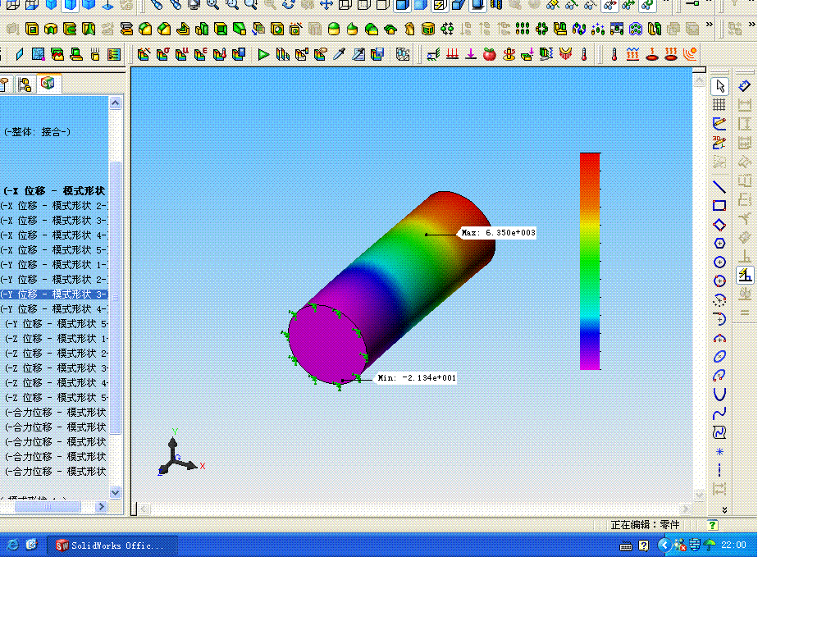Click the Smart Dimension icon
Image resolution: width=840 pixels, height=630 pixels.
[744, 85]
